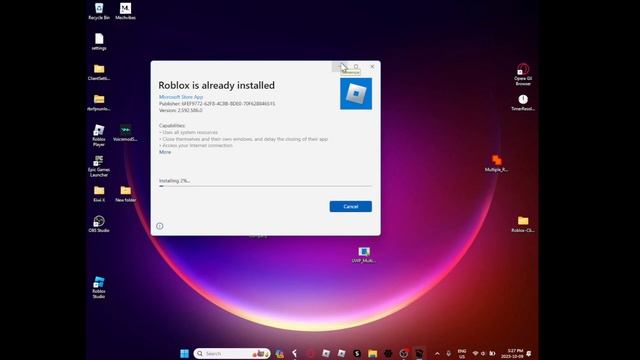Open the Roblox-Cli... folder on desktop
Viewport: 640px width, 360px height.
coord(523,224)
